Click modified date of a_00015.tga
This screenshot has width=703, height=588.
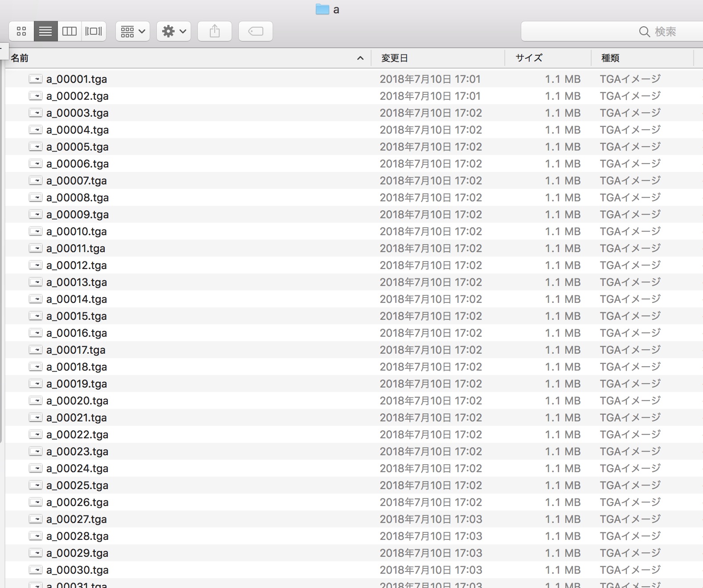coord(431,316)
